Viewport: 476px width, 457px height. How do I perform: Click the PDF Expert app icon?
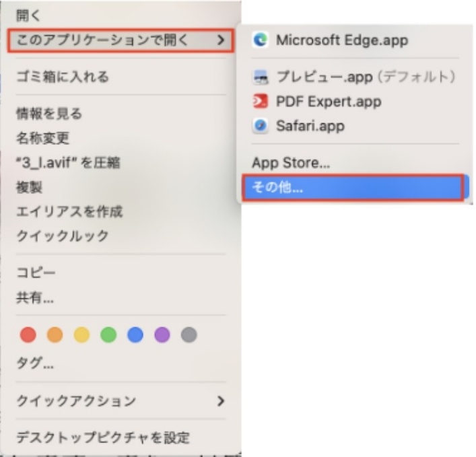click(x=260, y=102)
